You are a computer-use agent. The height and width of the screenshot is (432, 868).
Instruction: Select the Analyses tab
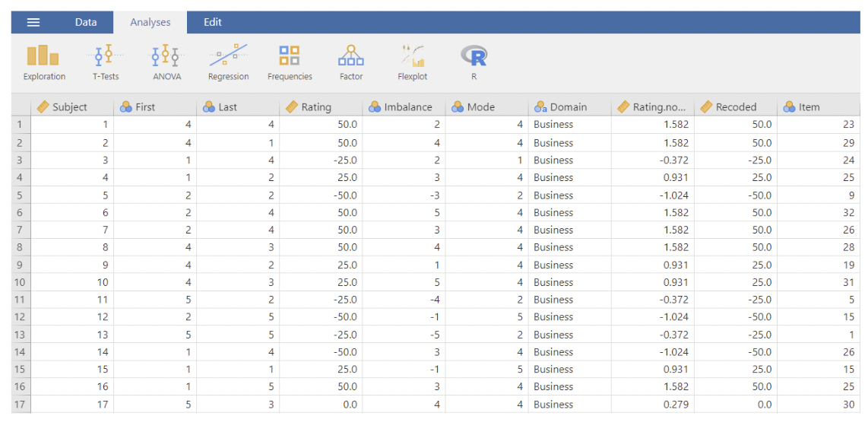(x=150, y=22)
